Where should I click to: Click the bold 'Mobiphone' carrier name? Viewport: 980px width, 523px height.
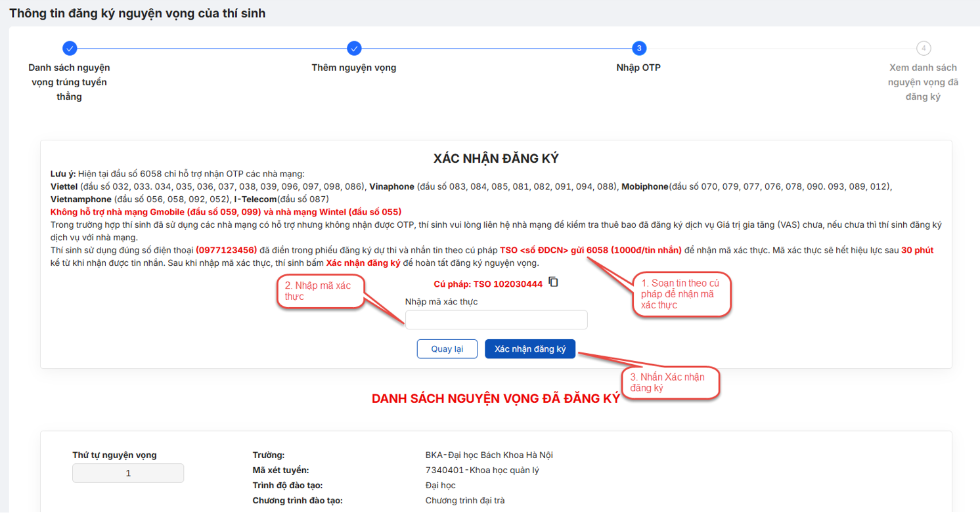(645, 186)
